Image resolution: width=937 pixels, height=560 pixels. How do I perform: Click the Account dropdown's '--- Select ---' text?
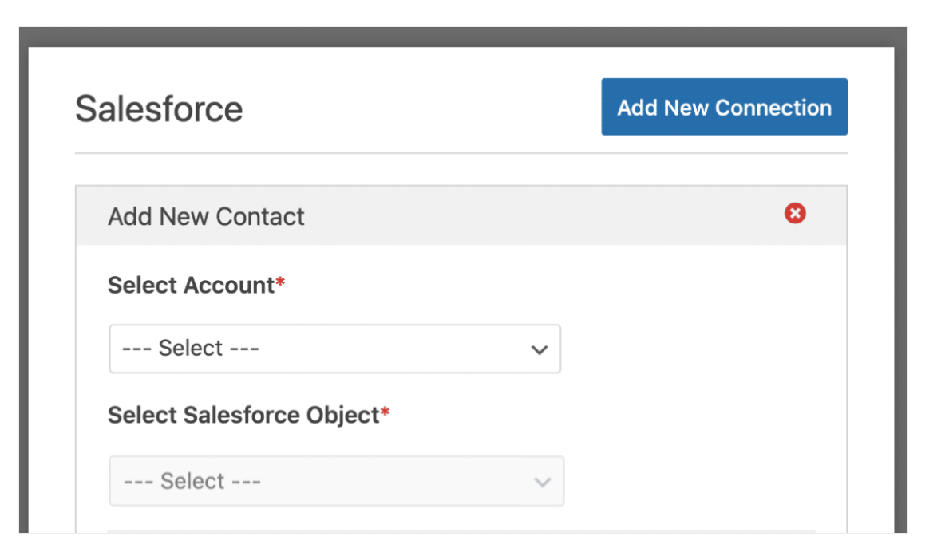pyautogui.click(x=190, y=349)
